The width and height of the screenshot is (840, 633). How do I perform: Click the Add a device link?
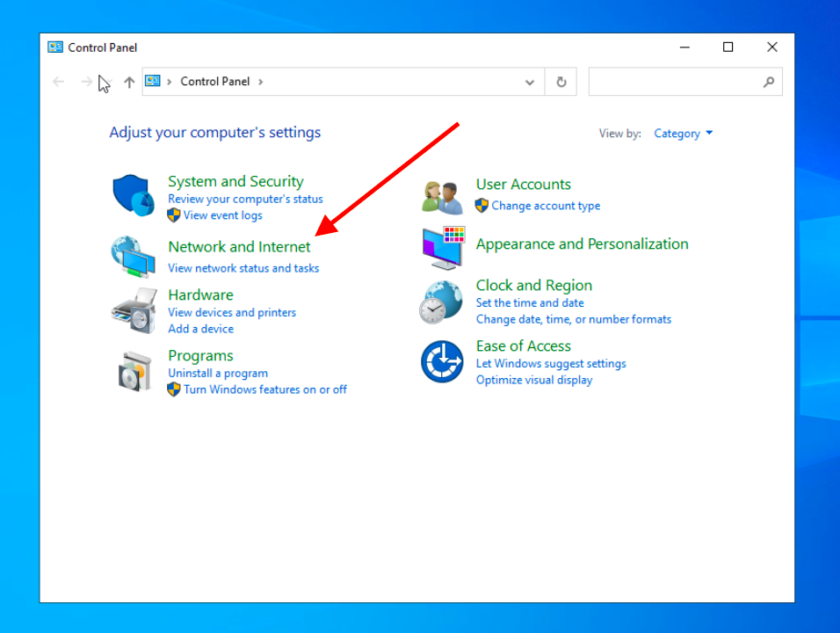tap(201, 329)
